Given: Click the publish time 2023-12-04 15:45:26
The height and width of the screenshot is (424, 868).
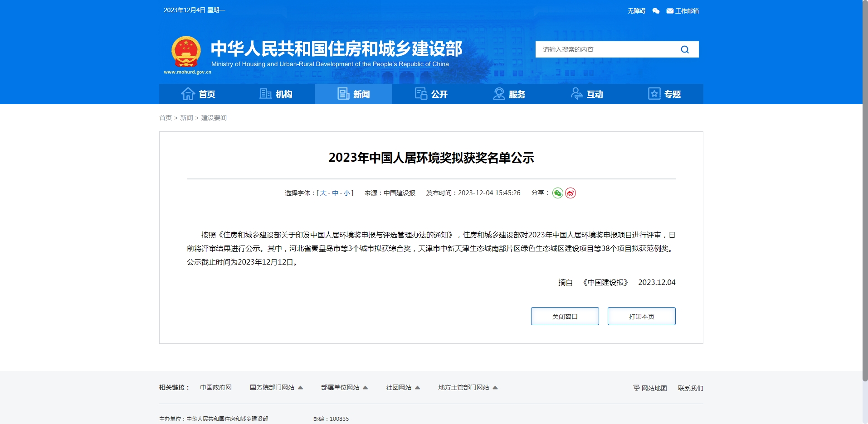Looking at the screenshot, I should [x=489, y=193].
